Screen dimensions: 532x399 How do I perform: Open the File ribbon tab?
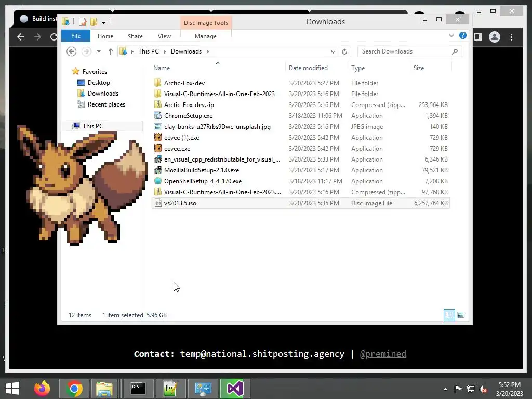[76, 36]
